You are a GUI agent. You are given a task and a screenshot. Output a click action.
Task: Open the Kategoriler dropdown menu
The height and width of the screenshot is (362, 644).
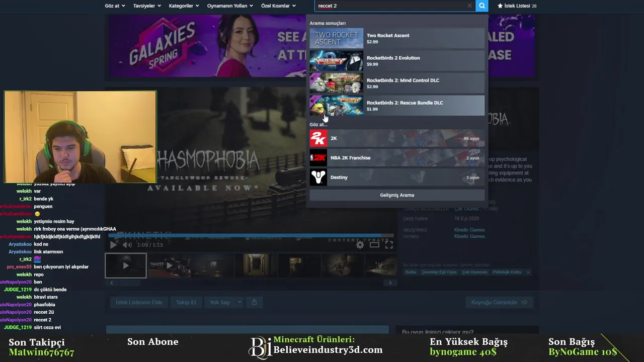coord(184,6)
